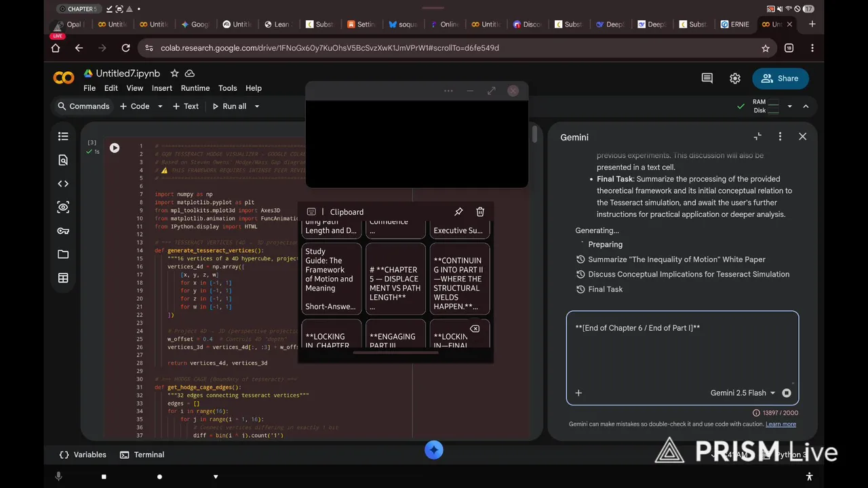Image resolution: width=868 pixels, height=488 pixels.
Task: Open the Edit menu
Action: [x=111, y=88]
